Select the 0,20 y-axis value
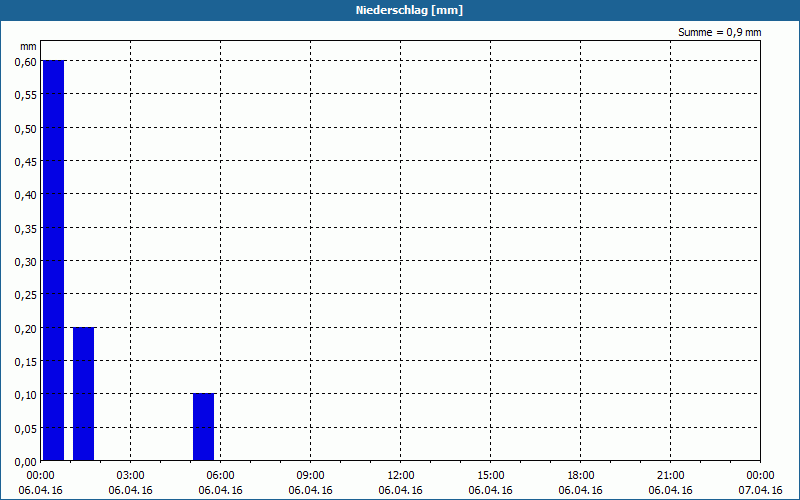The image size is (800, 500). [26, 329]
